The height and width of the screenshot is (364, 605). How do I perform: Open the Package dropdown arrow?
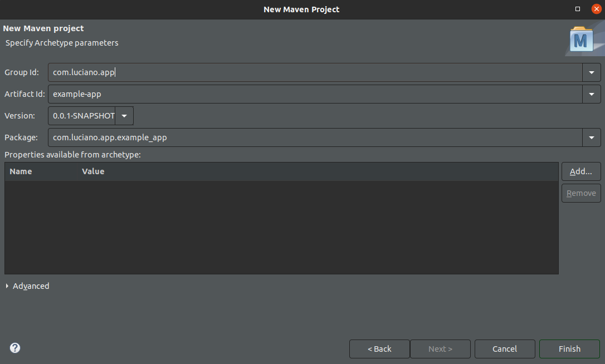click(591, 137)
